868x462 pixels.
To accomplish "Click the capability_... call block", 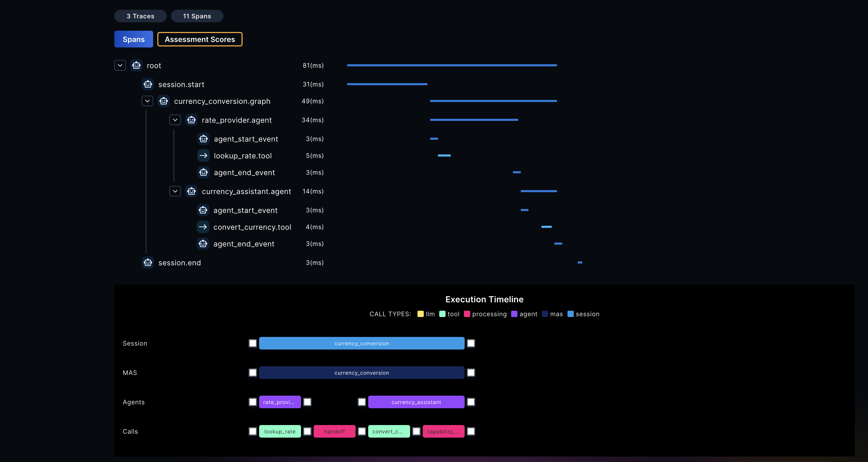I will coord(443,431).
